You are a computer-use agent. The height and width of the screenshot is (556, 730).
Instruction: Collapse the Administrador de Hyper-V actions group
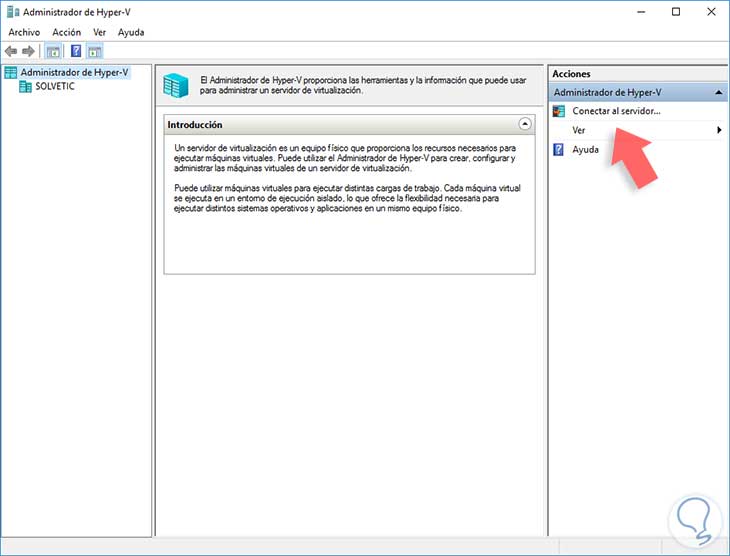coord(719,93)
